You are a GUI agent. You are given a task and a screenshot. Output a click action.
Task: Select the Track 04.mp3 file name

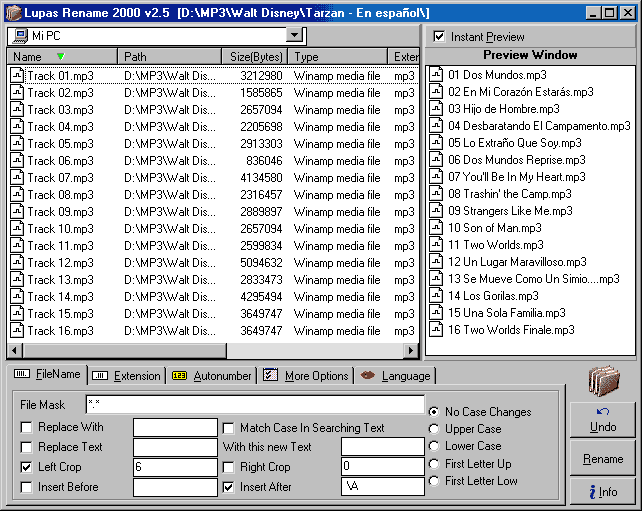pyautogui.click(x=61, y=127)
